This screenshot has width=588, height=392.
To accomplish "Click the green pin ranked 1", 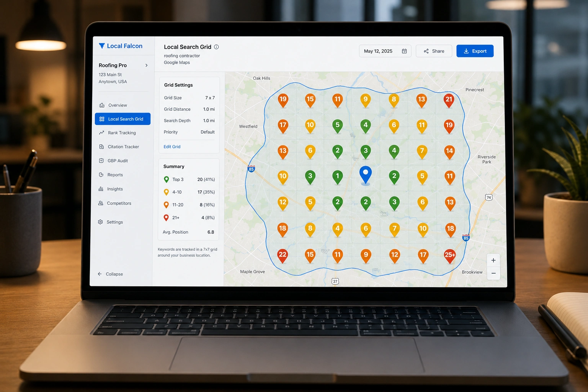I will (337, 177).
